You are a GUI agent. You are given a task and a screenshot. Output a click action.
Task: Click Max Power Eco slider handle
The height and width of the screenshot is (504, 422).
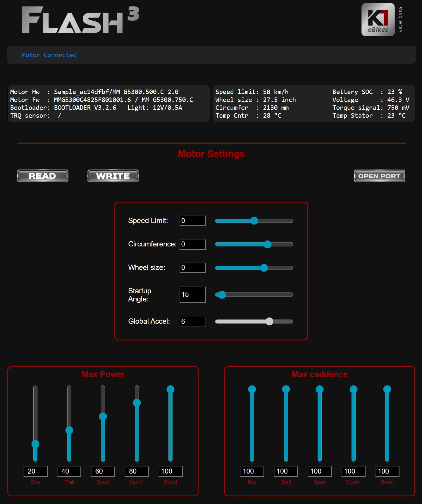pyautogui.click(x=35, y=444)
